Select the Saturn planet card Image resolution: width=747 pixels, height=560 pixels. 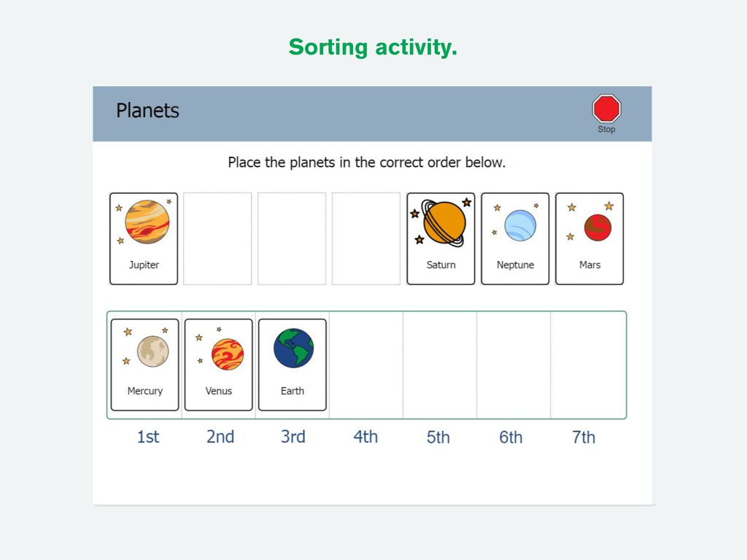click(441, 238)
